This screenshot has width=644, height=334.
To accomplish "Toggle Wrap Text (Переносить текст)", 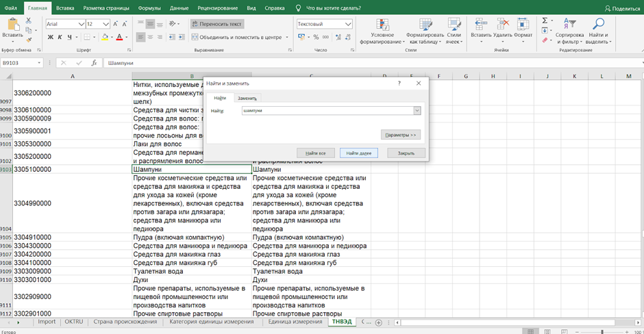I will pyautogui.click(x=216, y=23).
